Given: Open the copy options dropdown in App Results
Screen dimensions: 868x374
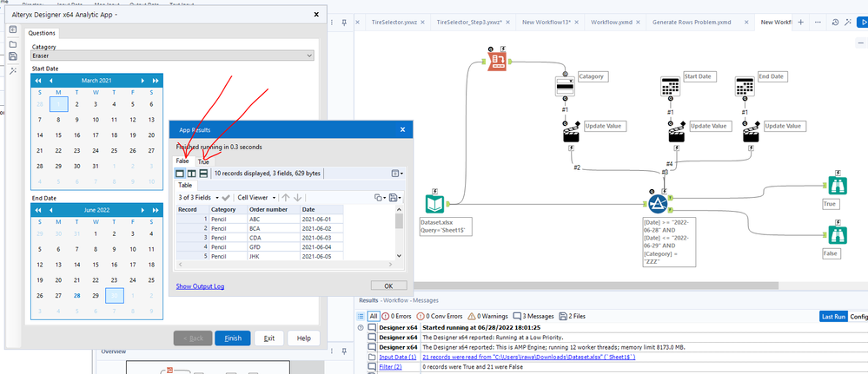Looking at the screenshot, I should tap(379, 198).
